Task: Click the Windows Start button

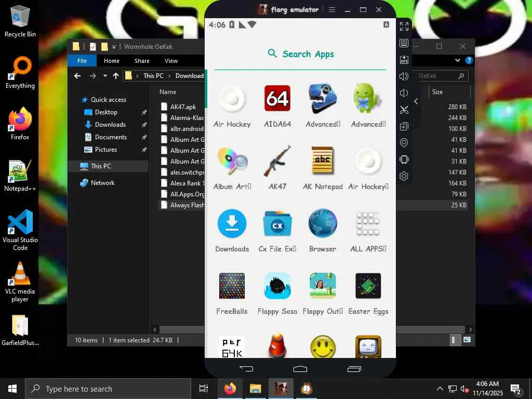Action: point(12,389)
